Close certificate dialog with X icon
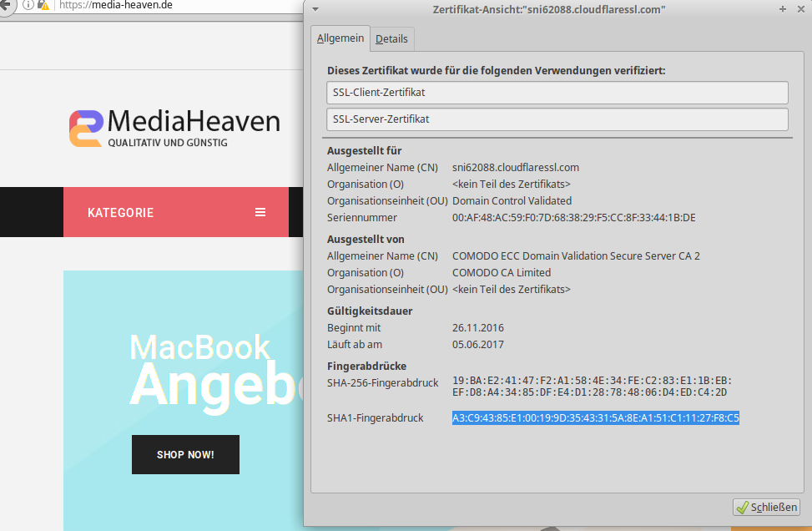812x531 pixels. click(x=800, y=9)
